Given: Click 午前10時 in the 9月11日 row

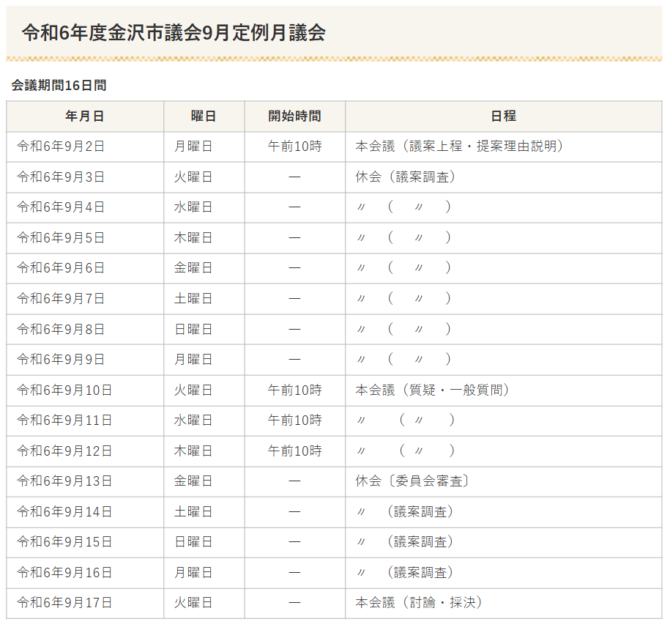Looking at the screenshot, I should pyautogui.click(x=294, y=421).
